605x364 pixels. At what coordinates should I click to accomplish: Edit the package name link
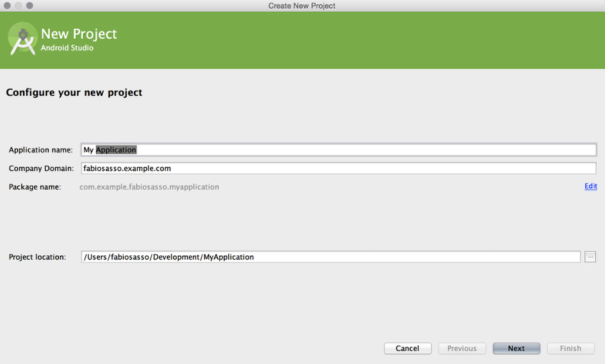pos(591,186)
